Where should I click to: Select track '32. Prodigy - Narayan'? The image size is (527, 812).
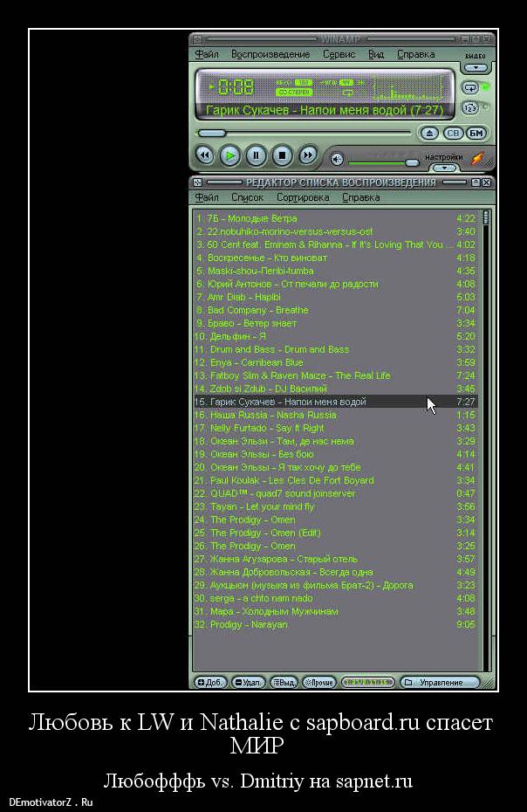click(x=335, y=624)
